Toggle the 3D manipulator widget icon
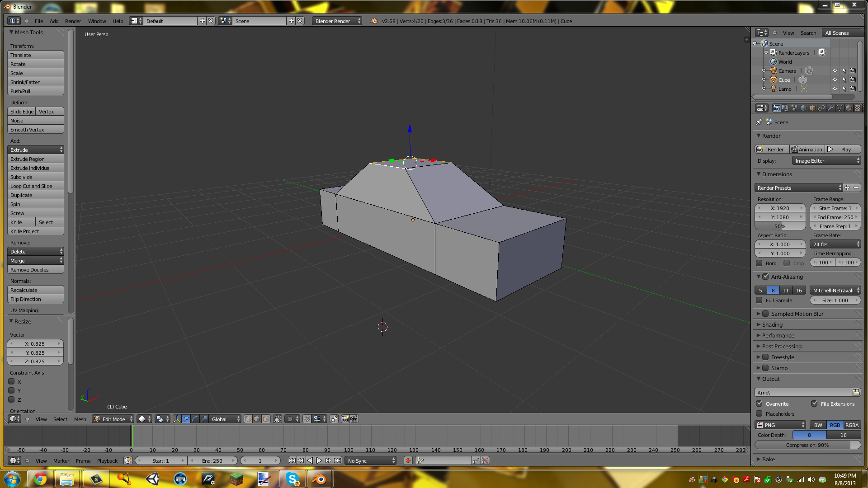Image resolution: width=868 pixels, height=488 pixels. 177,419
